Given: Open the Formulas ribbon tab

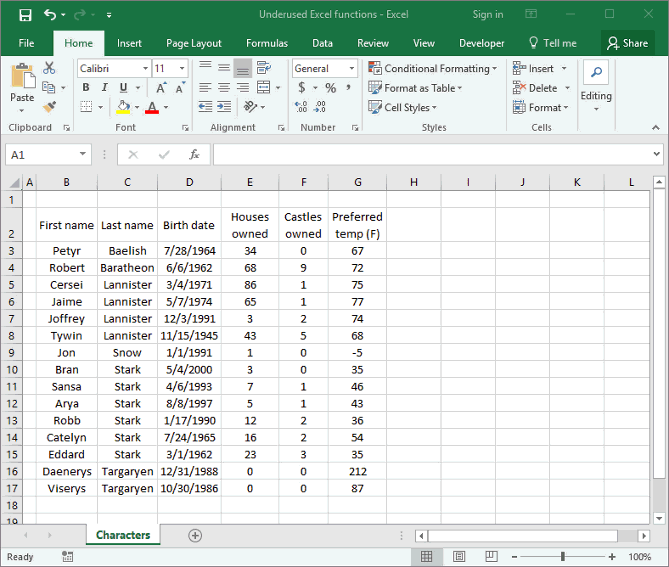Looking at the screenshot, I should 266,43.
